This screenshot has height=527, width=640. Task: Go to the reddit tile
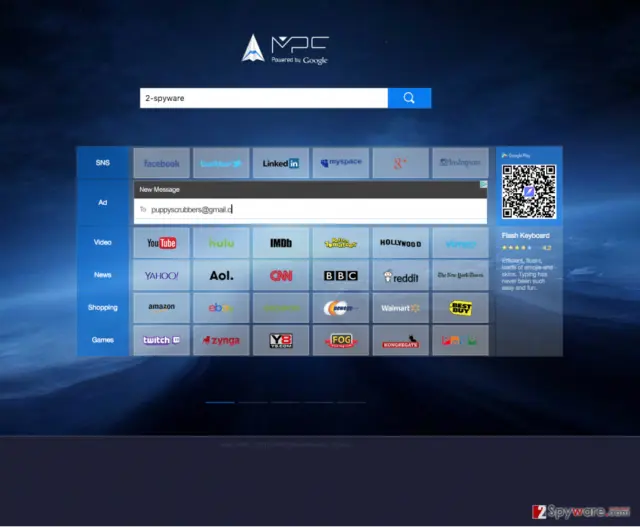pos(400,276)
